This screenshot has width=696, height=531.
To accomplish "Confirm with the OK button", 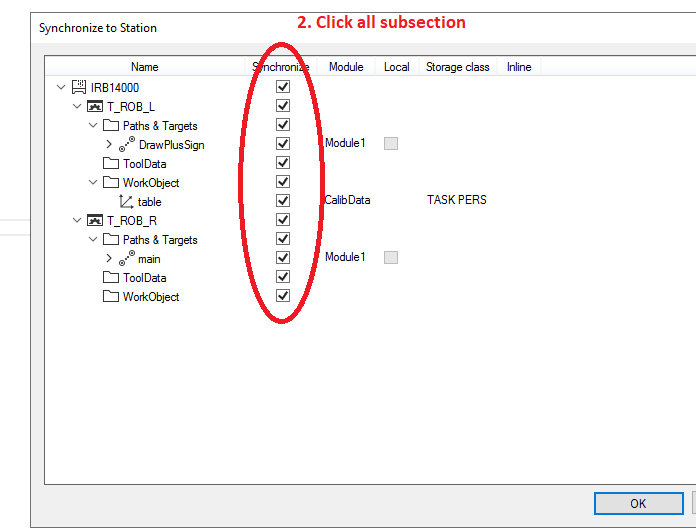I will tap(638, 503).
